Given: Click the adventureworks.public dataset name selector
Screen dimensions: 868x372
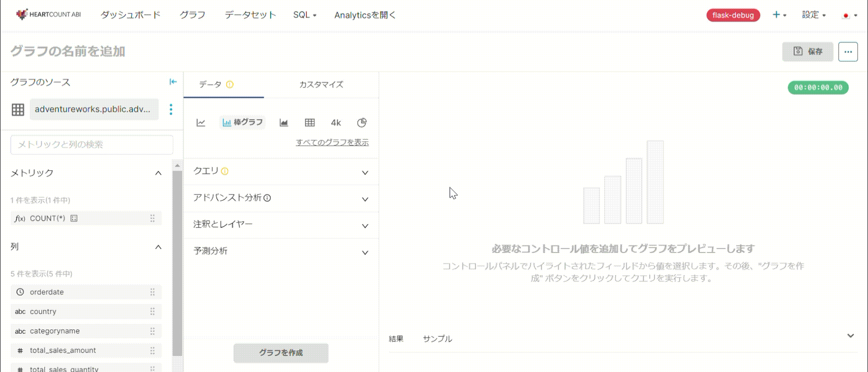Looking at the screenshot, I should point(94,110).
